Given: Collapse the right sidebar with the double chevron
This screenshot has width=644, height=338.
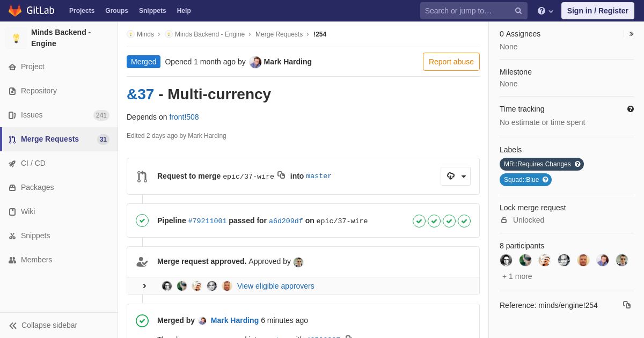Looking at the screenshot, I should 631,34.
